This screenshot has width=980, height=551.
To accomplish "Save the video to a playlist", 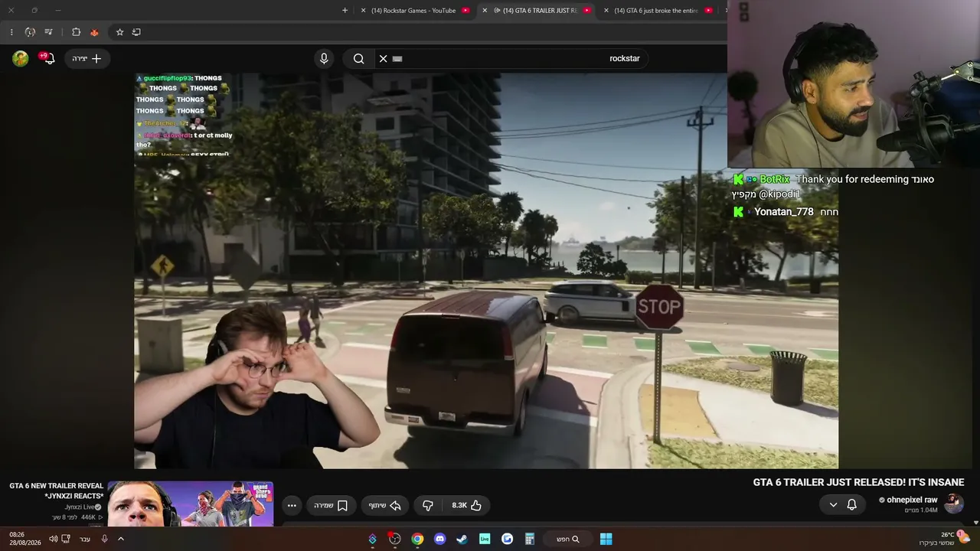I will coord(331,505).
